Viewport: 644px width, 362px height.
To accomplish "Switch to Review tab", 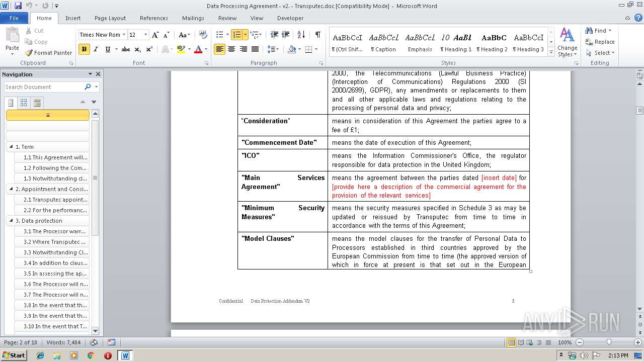I will (227, 18).
